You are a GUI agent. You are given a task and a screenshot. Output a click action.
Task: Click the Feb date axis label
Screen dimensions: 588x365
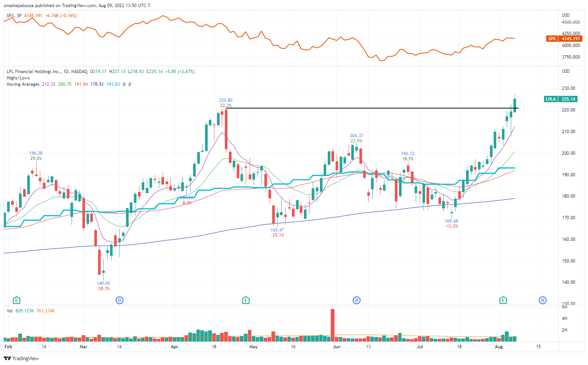click(8, 347)
